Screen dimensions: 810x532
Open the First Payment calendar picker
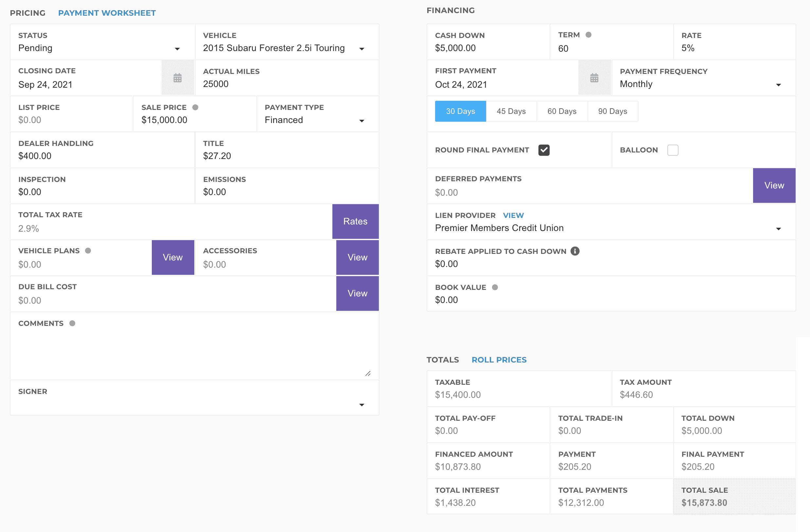(x=594, y=78)
